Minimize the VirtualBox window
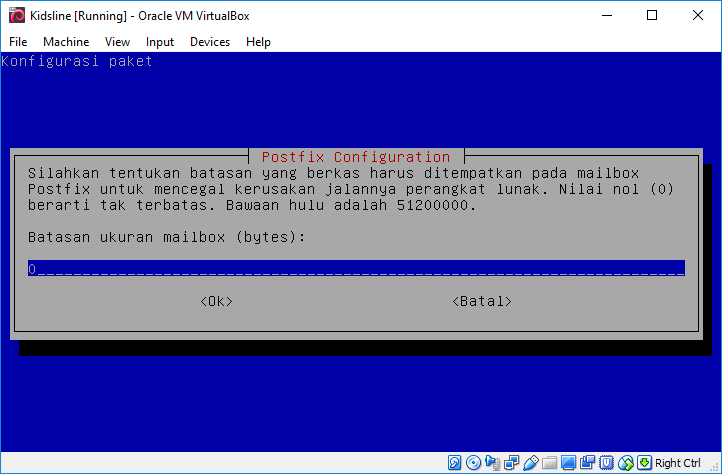 [607, 15]
